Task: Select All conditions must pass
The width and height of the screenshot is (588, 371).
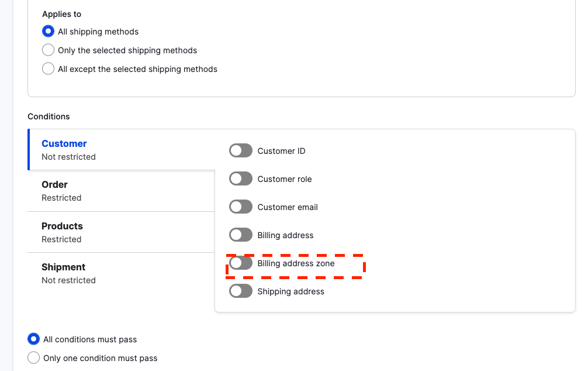Action: [33, 339]
